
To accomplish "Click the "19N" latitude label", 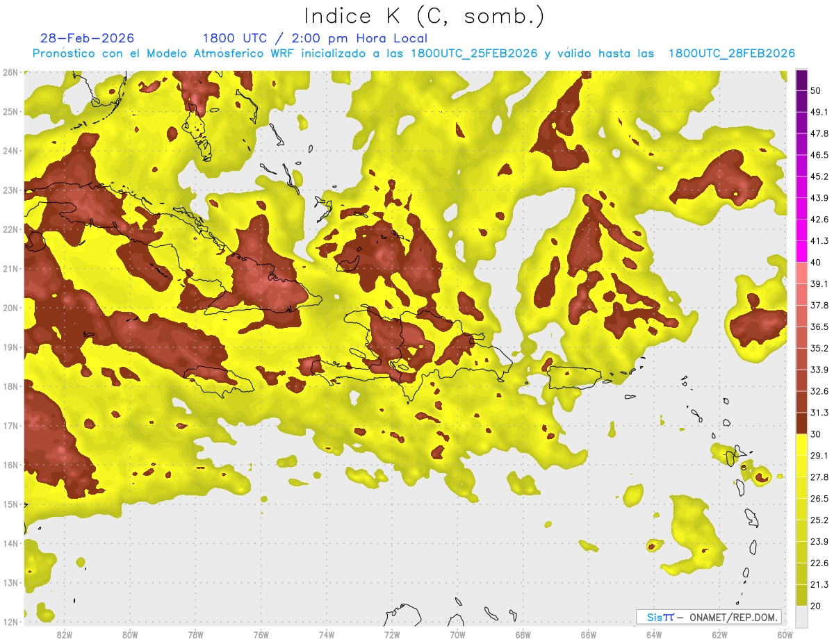I will 10,347.
